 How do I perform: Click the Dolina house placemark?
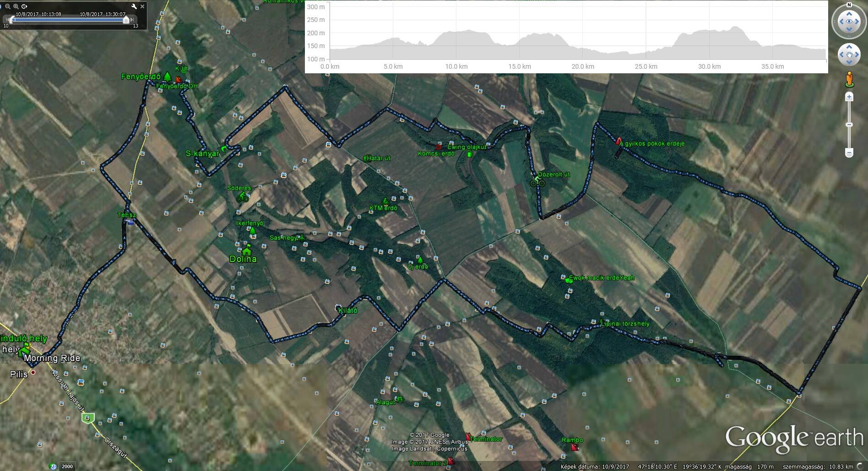(x=247, y=250)
